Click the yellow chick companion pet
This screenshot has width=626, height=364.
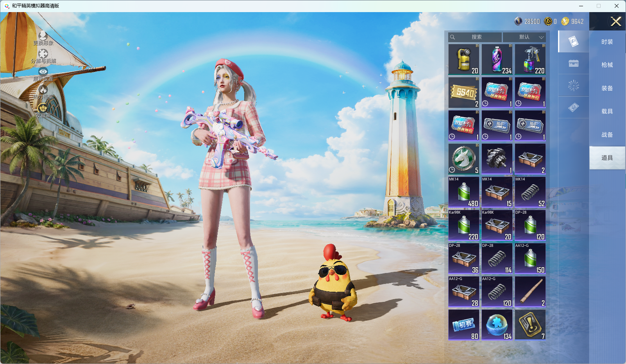pyautogui.click(x=333, y=283)
